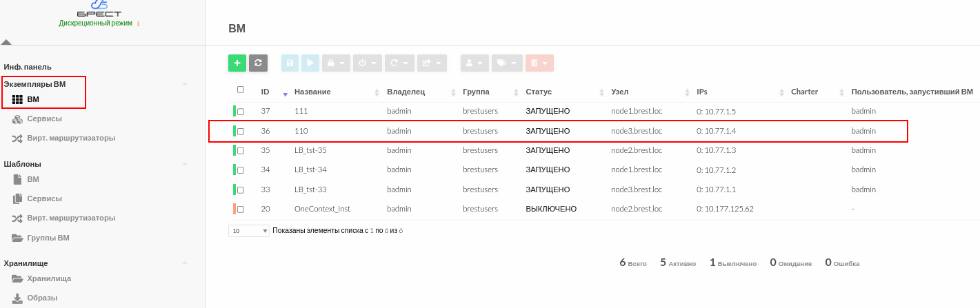Open VM named LB_tst-34
Image resolution: width=980 pixels, height=308 pixels.
310,170
